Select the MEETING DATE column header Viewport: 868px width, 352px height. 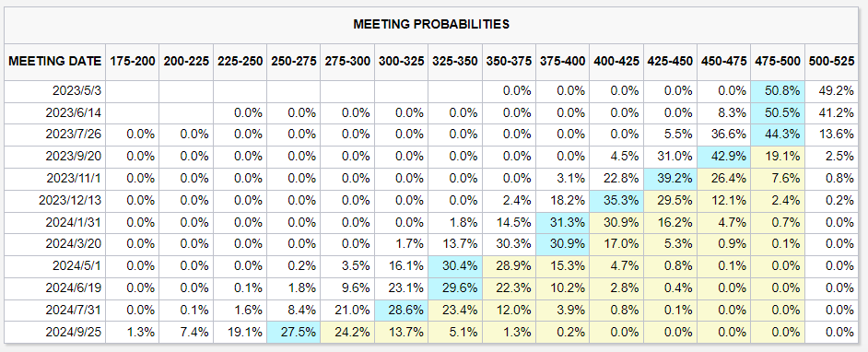coord(54,62)
